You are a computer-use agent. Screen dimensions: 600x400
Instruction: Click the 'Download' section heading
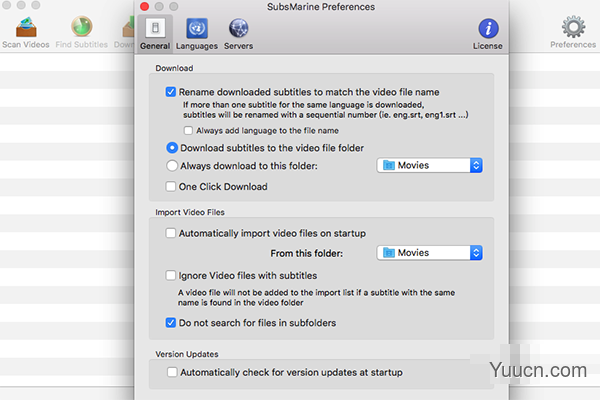[x=174, y=68]
